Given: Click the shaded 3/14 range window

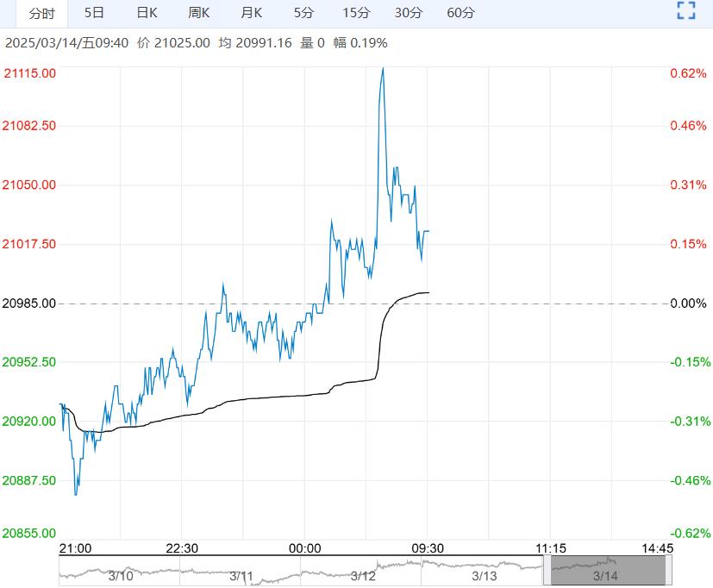Looking at the screenshot, I should pos(608,570).
